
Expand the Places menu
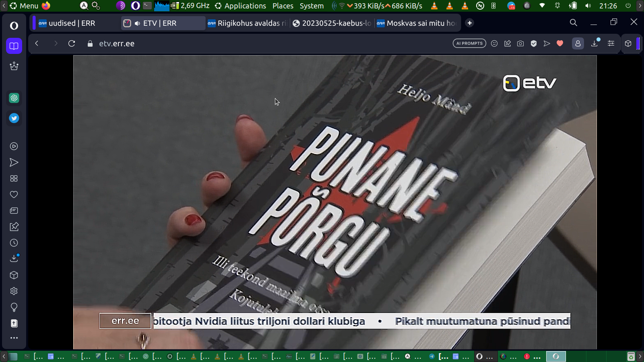point(283,6)
